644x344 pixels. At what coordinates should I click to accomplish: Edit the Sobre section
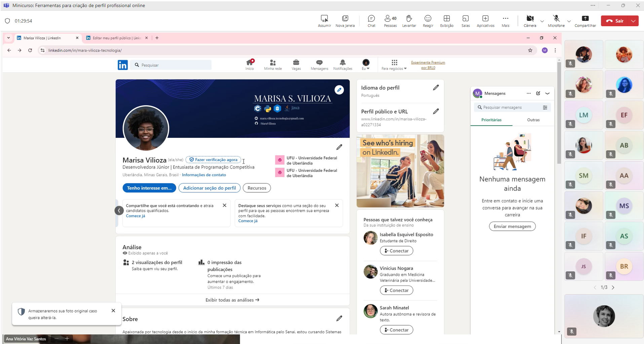click(339, 318)
